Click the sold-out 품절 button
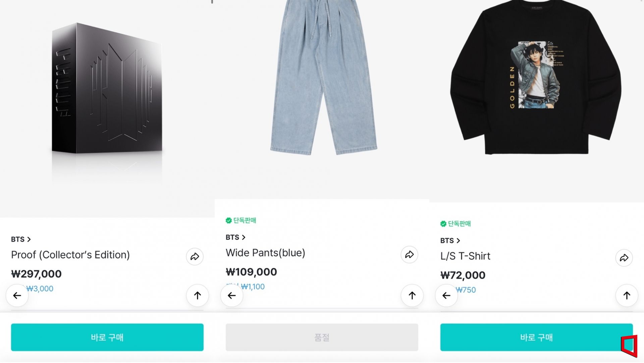The image size is (644, 363). [322, 337]
